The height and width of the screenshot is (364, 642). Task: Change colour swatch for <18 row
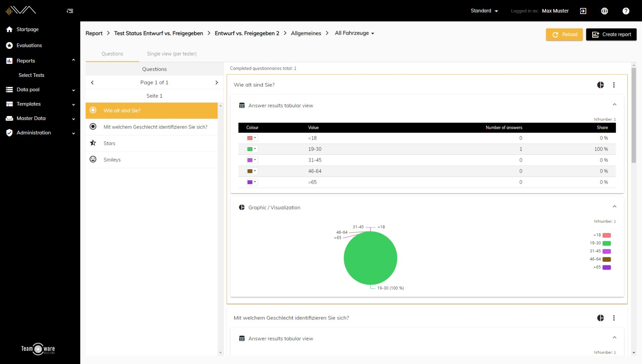click(252, 138)
